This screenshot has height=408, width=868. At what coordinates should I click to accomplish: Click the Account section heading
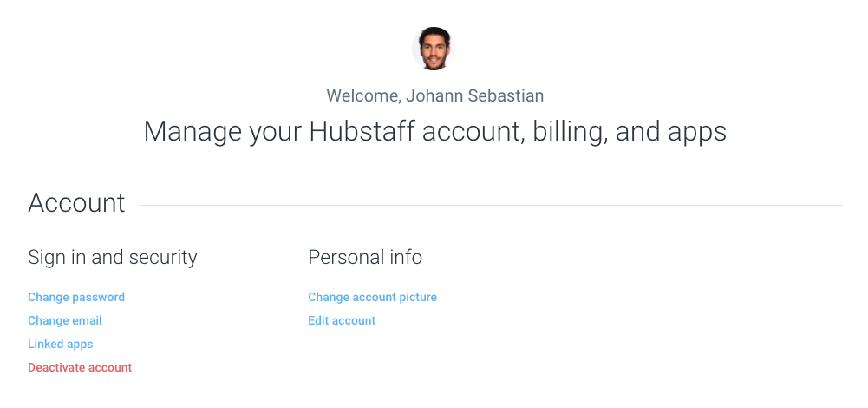coord(76,202)
